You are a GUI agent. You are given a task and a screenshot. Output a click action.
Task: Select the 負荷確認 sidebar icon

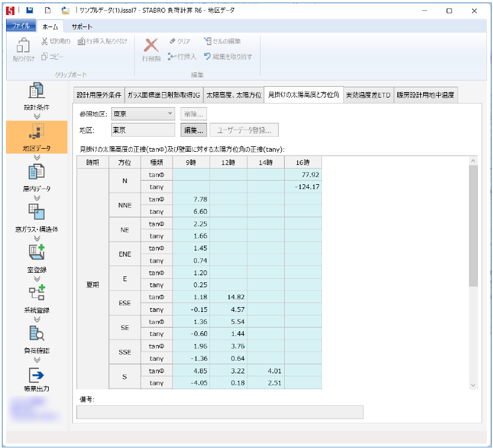point(36,334)
